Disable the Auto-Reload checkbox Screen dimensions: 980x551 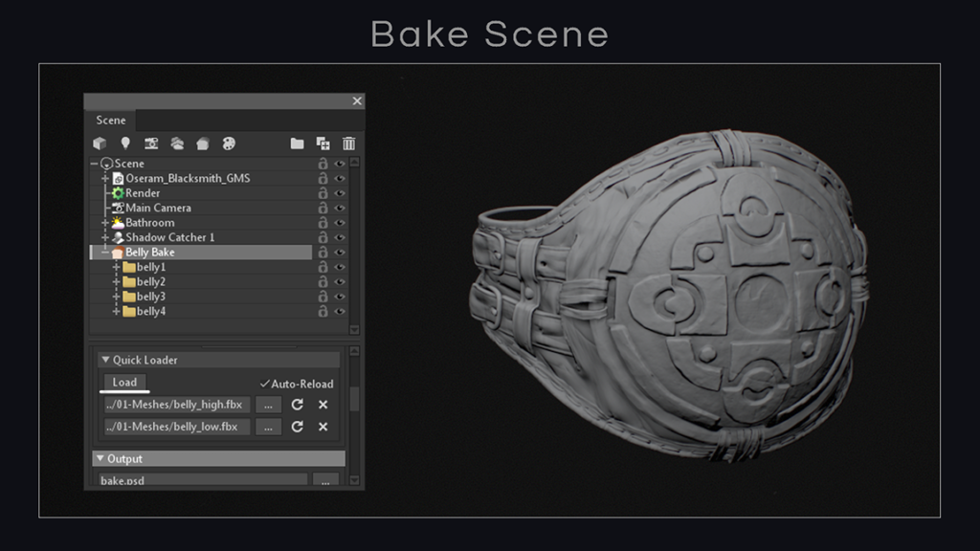point(265,385)
